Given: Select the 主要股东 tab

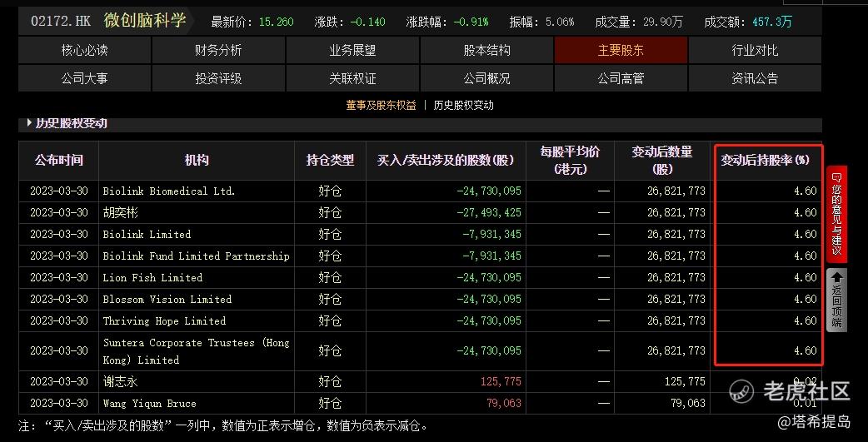Looking at the screenshot, I should [x=621, y=50].
